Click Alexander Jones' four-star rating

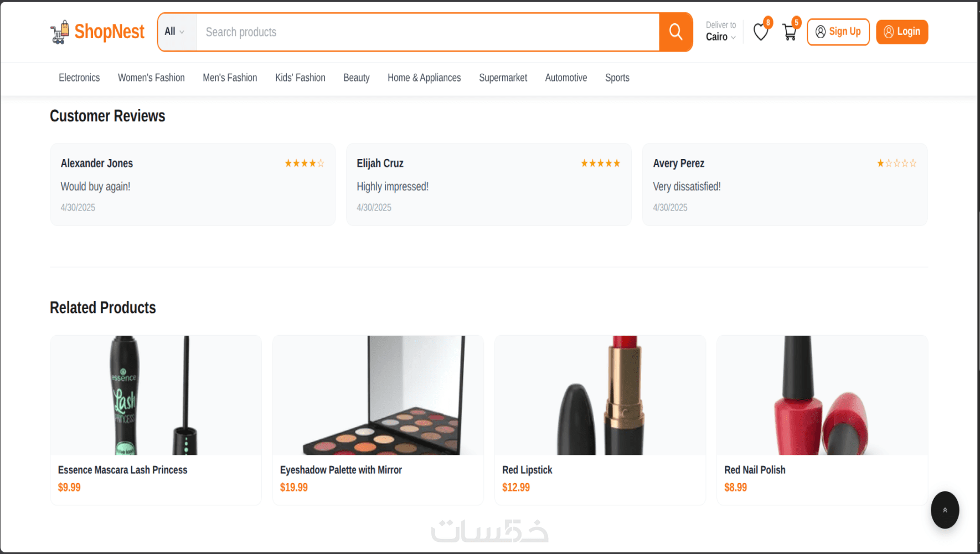[305, 163]
